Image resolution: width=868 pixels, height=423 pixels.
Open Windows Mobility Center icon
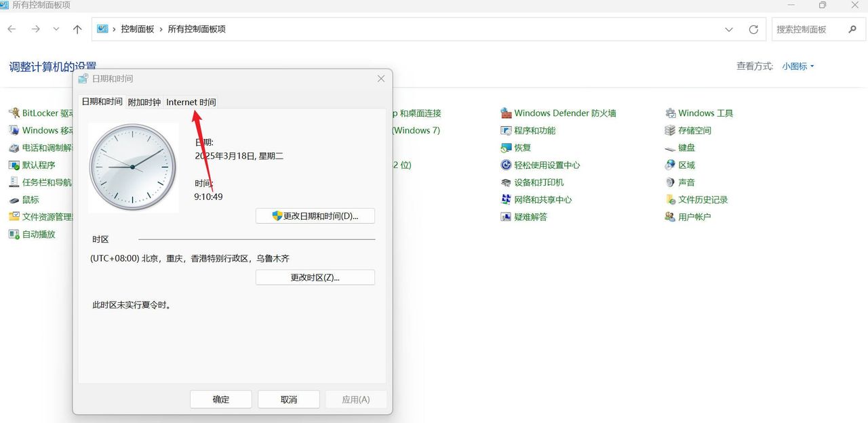(x=14, y=130)
